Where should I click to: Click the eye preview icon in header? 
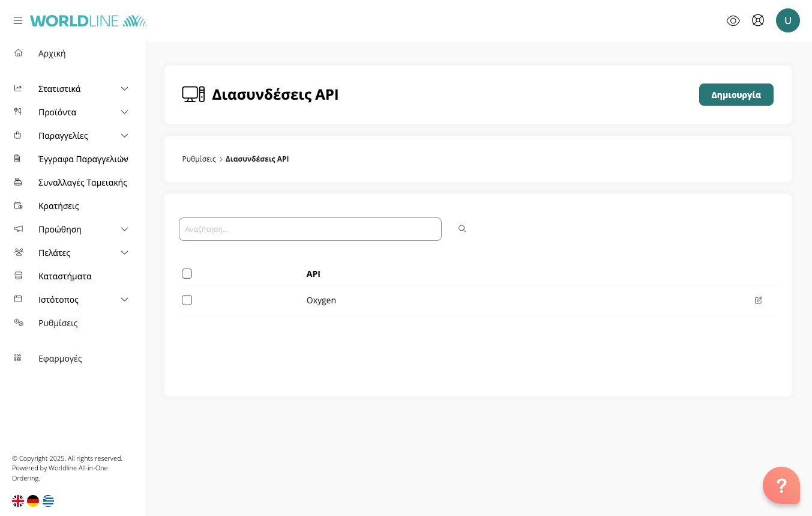coord(733,20)
